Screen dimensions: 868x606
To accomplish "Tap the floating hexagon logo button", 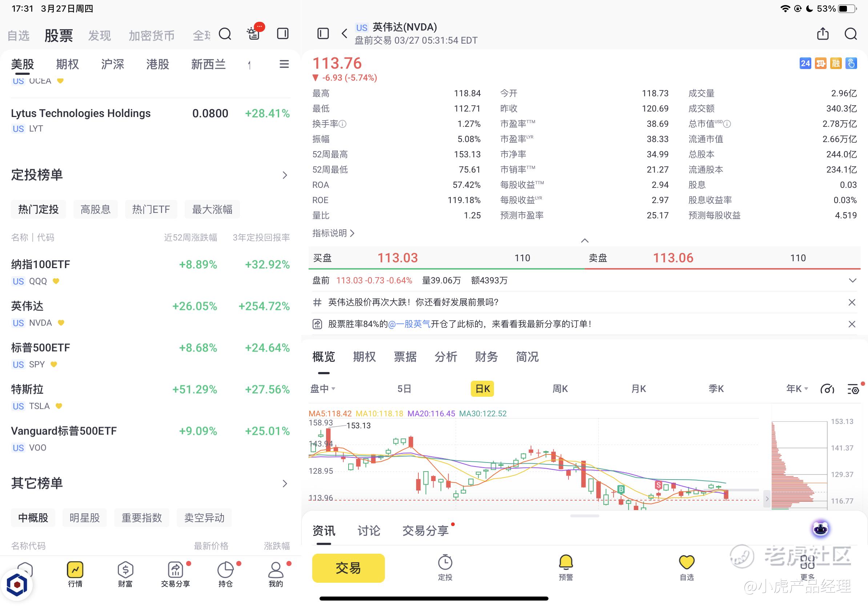I will (17, 585).
